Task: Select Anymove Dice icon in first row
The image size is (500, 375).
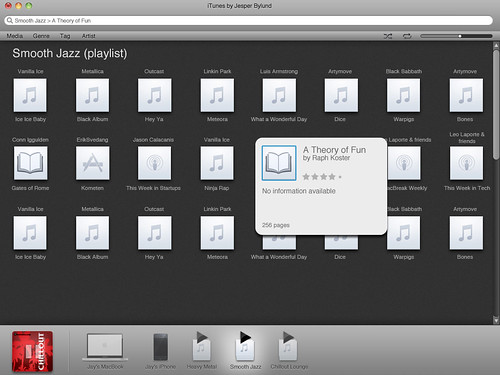Action: (341, 95)
